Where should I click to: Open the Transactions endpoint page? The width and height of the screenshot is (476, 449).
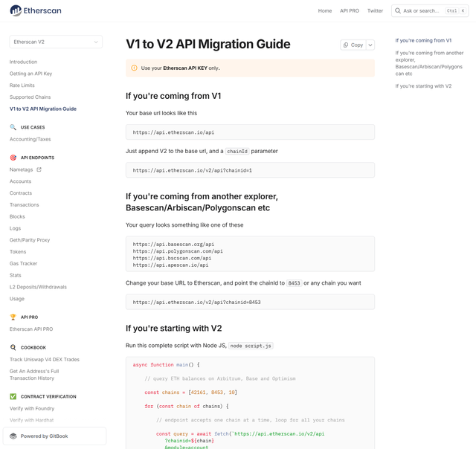tap(25, 205)
